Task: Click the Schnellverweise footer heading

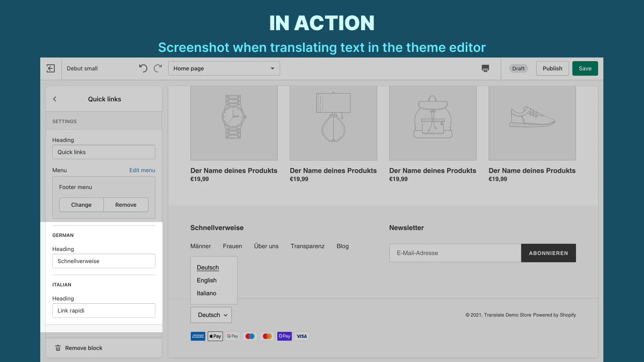Action: (217, 228)
